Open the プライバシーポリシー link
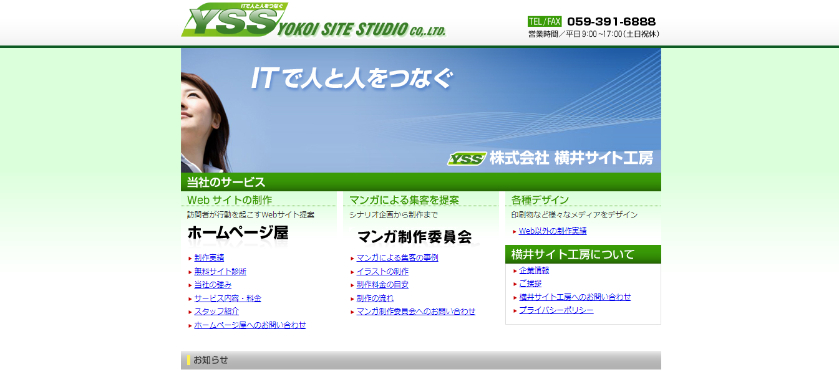839x372 pixels. point(556,310)
